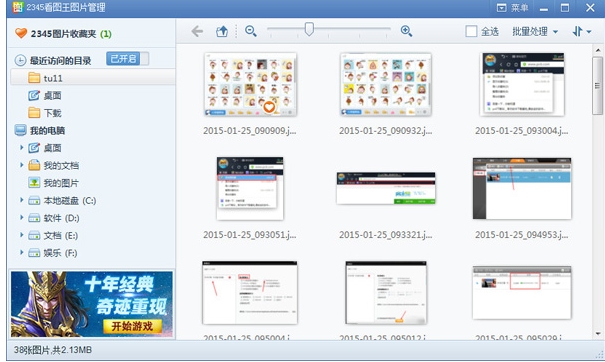Image resolution: width=605 pixels, height=362 pixels.
Task: Open the sort order dropdown
Action: point(581,32)
